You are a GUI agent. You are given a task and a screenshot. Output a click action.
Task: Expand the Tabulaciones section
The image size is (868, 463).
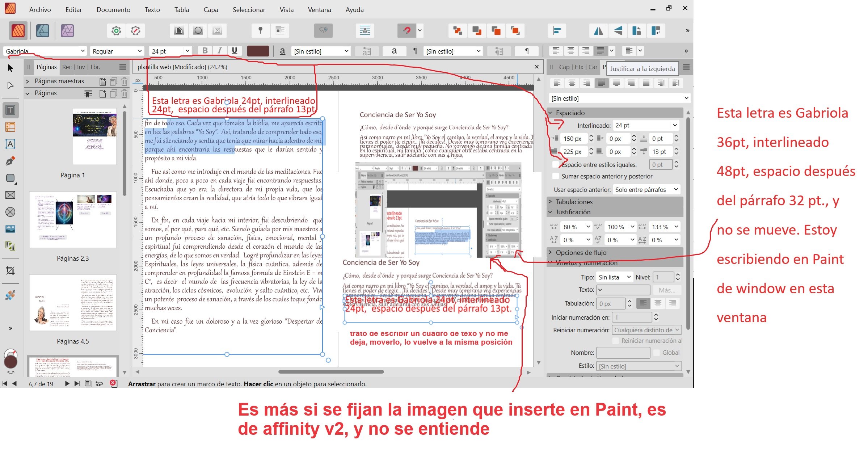coord(551,202)
